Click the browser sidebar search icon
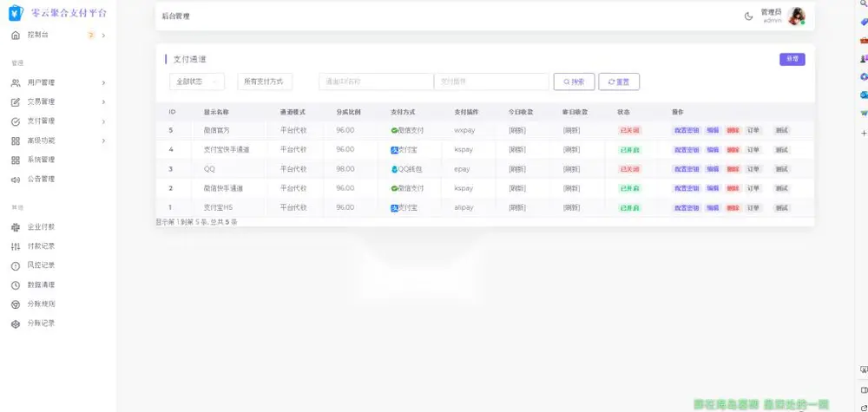Screen dimensions: 868x412 (x=865, y=3)
